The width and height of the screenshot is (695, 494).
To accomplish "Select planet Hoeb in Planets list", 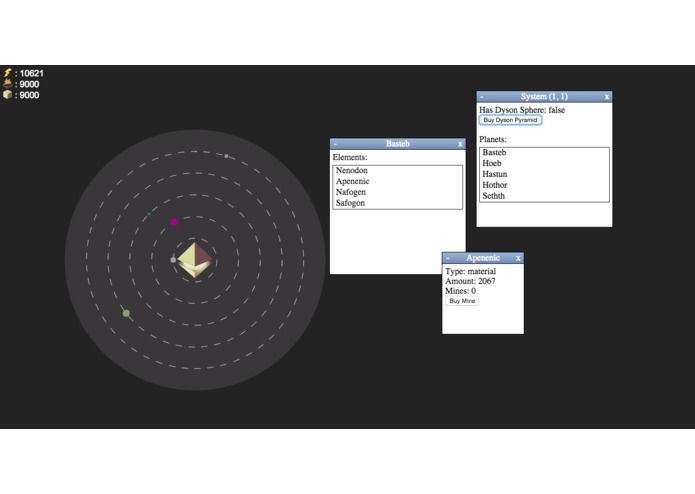I will click(544, 163).
